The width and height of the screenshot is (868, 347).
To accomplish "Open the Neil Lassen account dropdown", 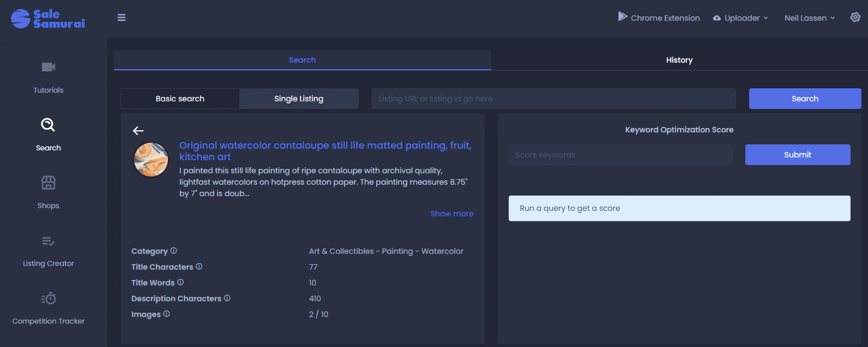I will click(810, 18).
